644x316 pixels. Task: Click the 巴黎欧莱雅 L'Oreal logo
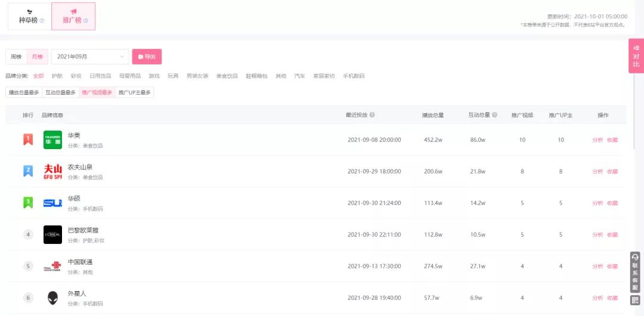pyautogui.click(x=52, y=235)
